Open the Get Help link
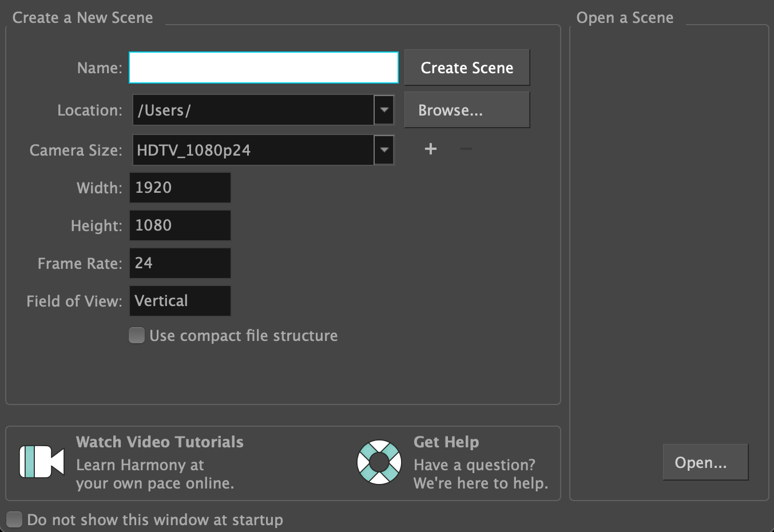The image size is (774, 532). point(446,442)
